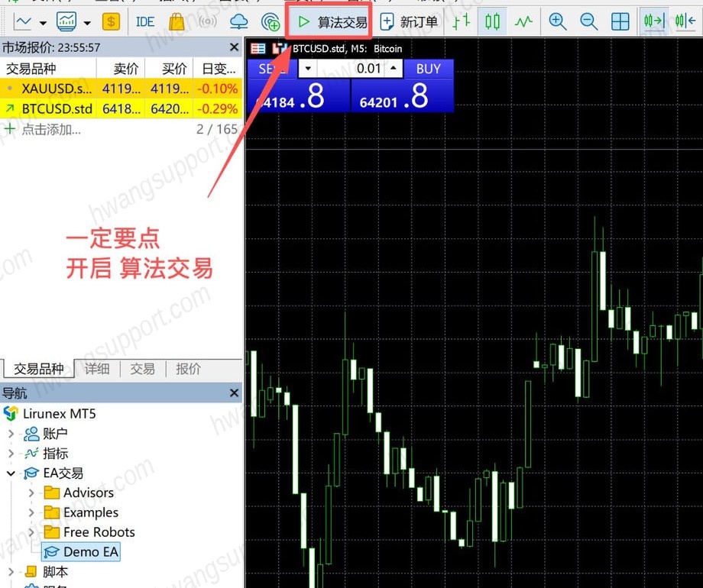703x588 pixels.
Task: Select the Demo EA expert advisor
Action: 81,551
